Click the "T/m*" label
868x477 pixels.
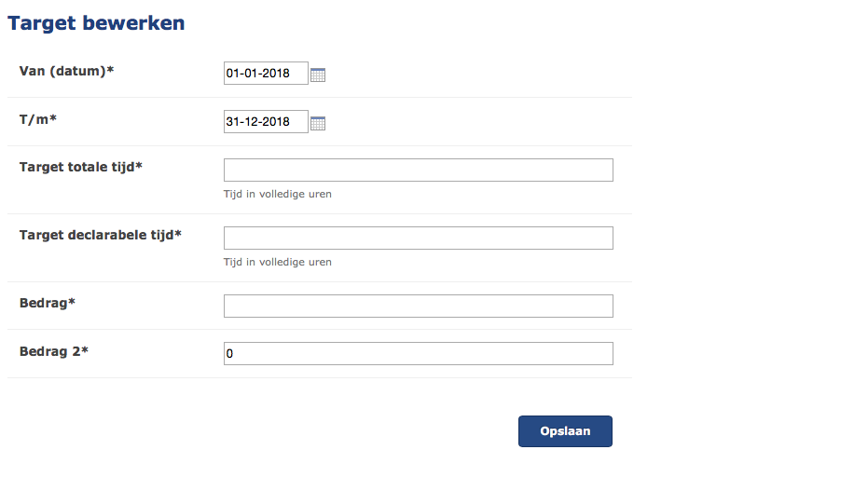(38, 118)
